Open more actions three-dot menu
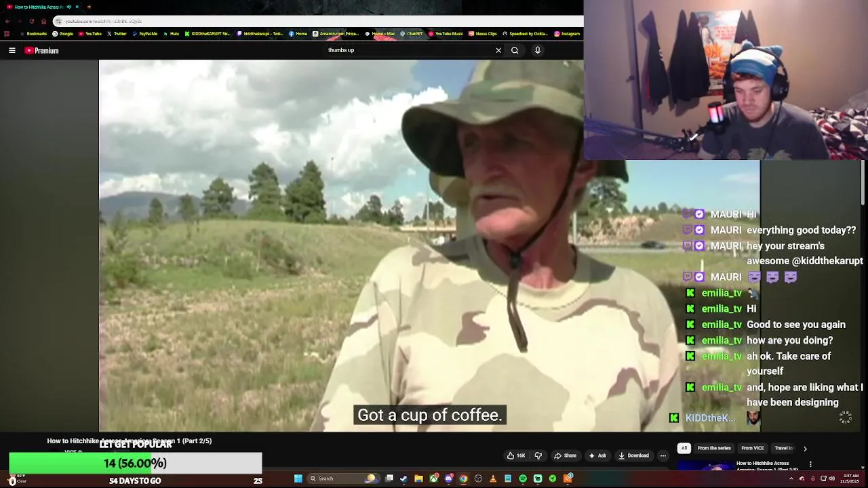This screenshot has height=488, width=868. point(663,455)
